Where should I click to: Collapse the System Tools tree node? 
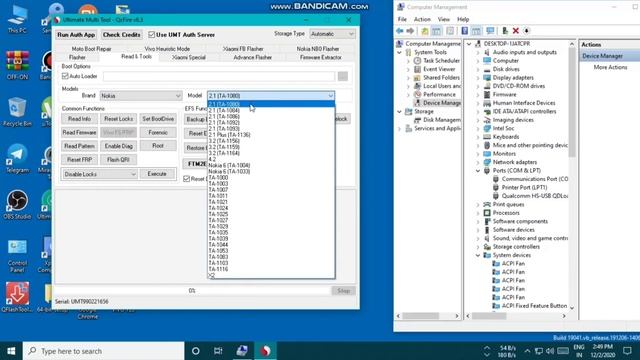[x=400, y=52]
